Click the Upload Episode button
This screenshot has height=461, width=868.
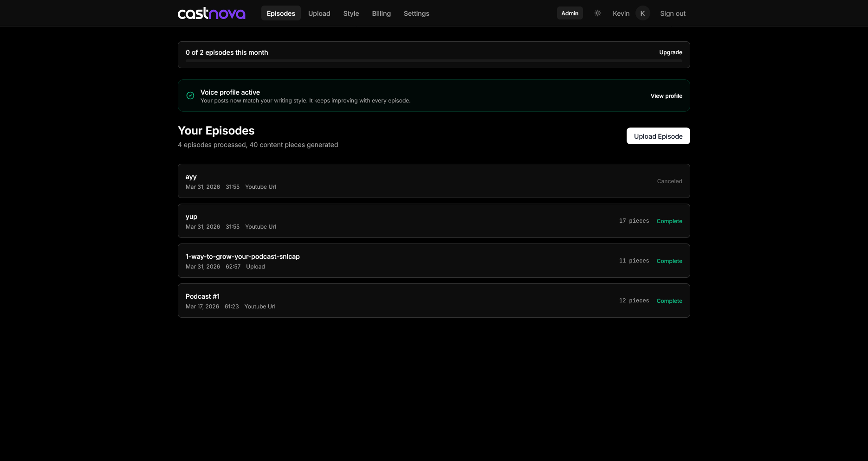pyautogui.click(x=658, y=136)
